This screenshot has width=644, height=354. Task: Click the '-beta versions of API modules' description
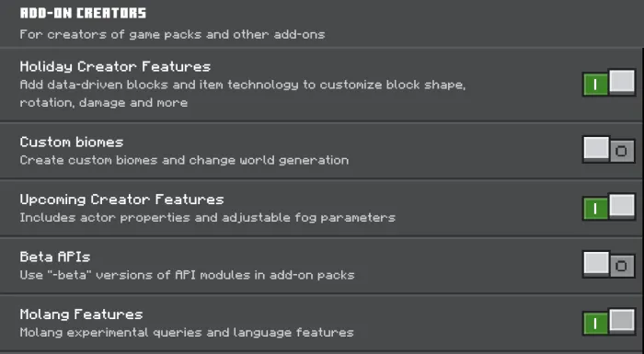click(x=187, y=275)
